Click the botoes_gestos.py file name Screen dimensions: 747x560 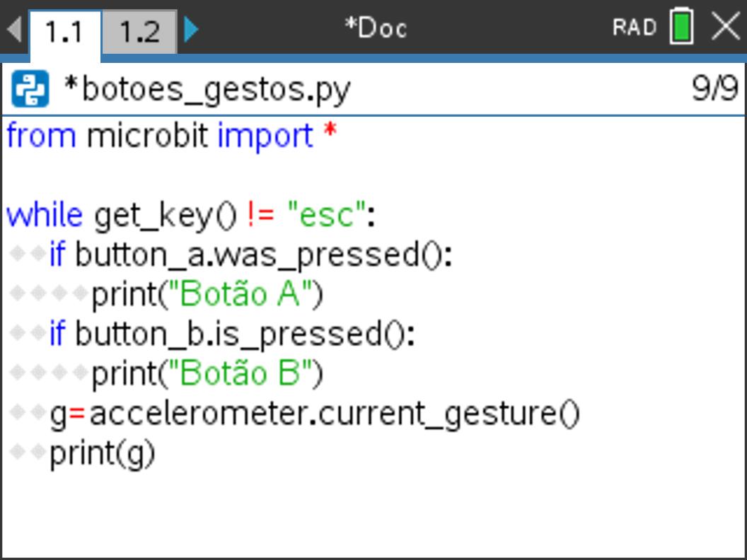[x=207, y=90]
